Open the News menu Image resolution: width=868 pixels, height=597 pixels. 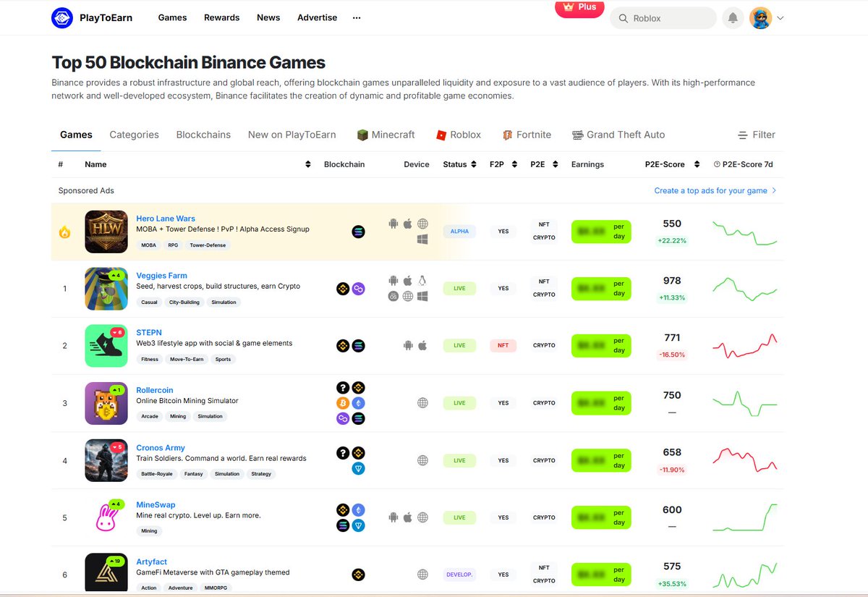pyautogui.click(x=268, y=17)
